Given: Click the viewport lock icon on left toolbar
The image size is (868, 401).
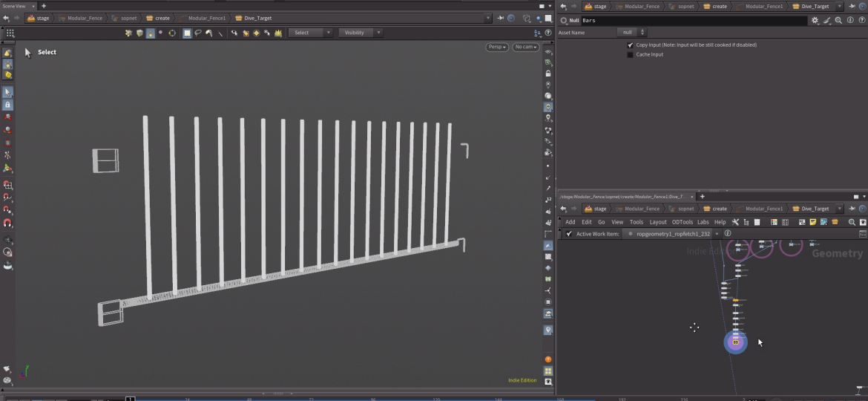Looking at the screenshot, I should tap(7, 105).
